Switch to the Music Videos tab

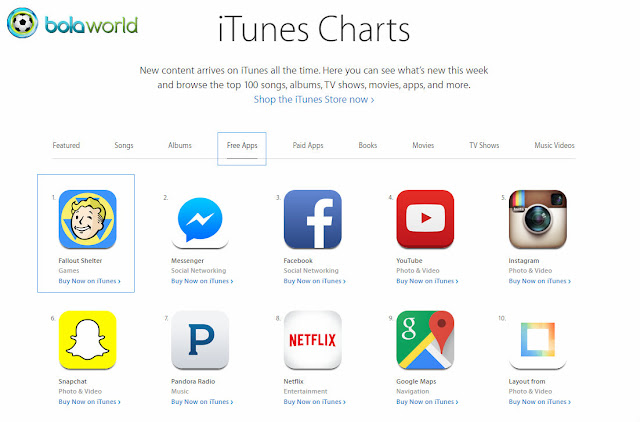(x=554, y=145)
